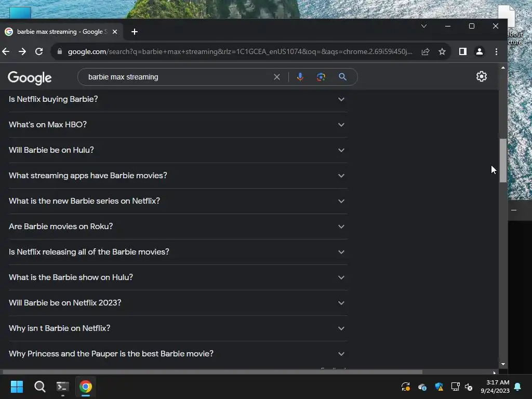Open the display network tray icon
532x399 pixels.
click(455, 387)
